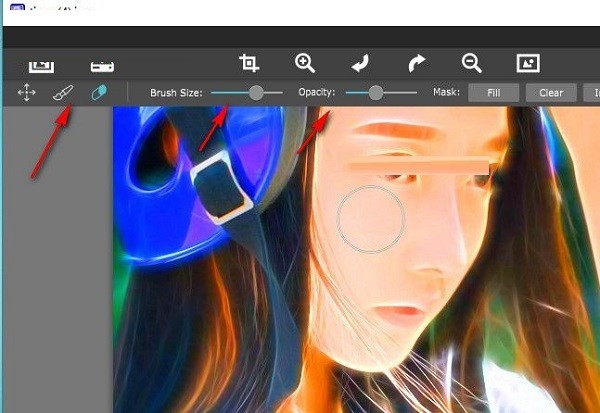
Task: Click the partially visible button right of Clear
Action: tap(591, 93)
